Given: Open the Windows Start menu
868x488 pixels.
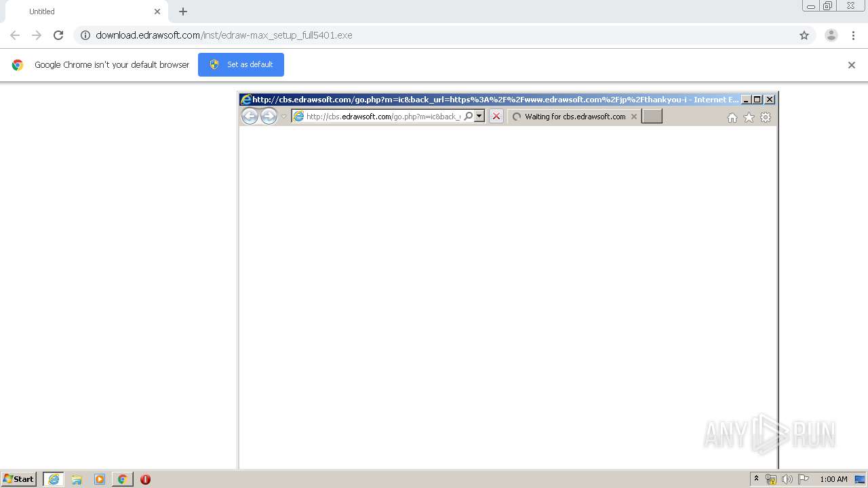Looking at the screenshot, I should (x=19, y=479).
